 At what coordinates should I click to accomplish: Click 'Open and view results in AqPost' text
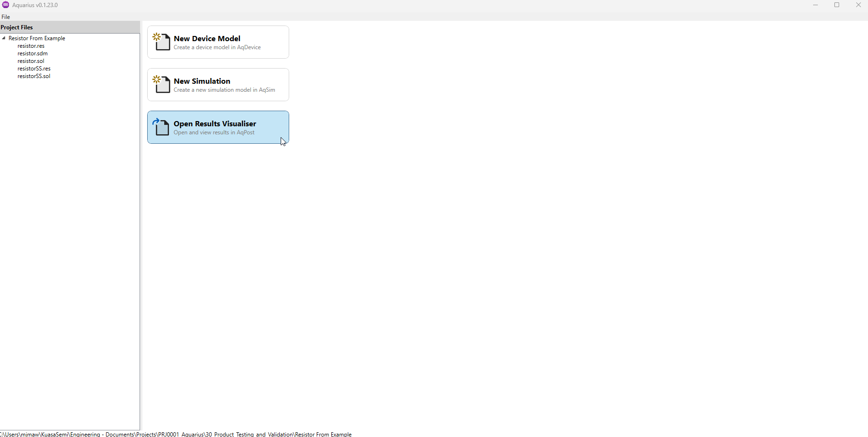click(x=214, y=132)
